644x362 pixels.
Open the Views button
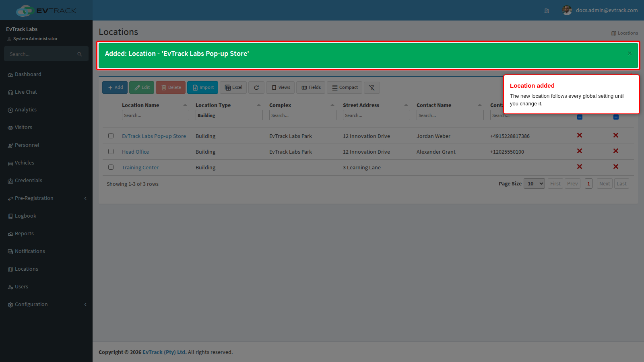point(281,88)
